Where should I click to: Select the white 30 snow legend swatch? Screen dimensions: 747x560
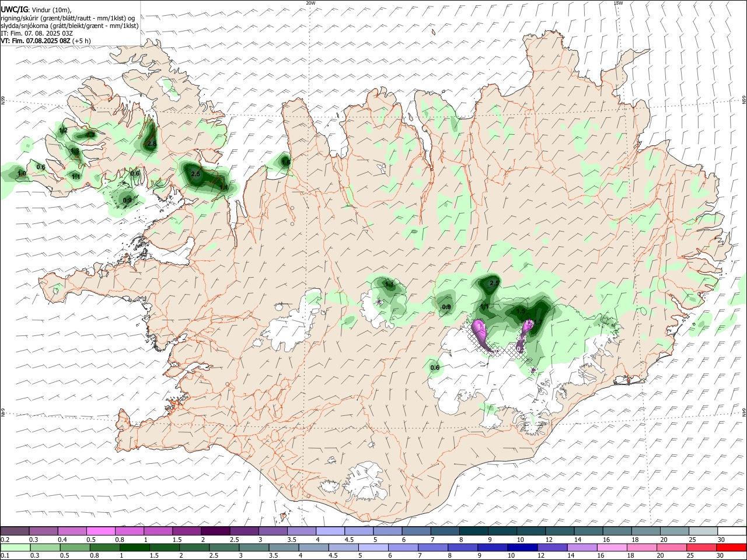coord(732,531)
